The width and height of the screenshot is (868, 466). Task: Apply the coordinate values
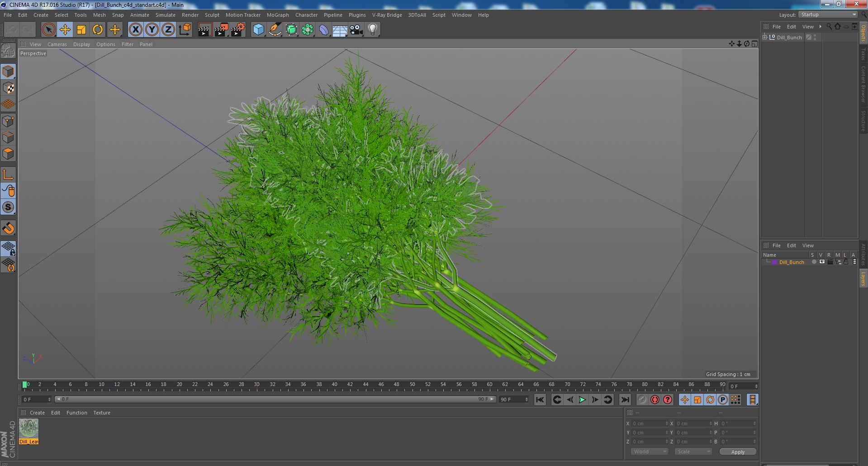point(738,452)
